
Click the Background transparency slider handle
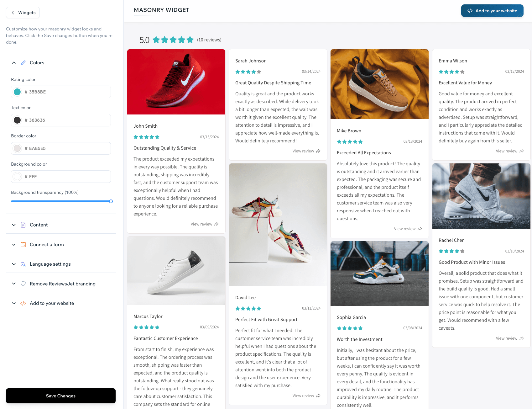tap(111, 201)
